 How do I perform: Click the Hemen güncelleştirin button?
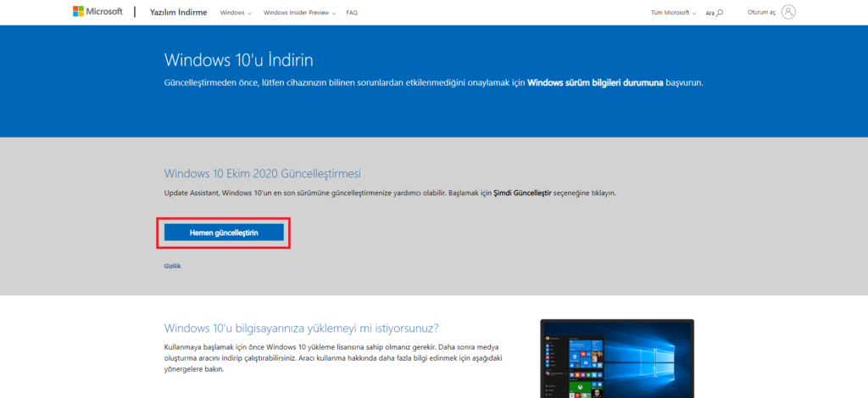(224, 233)
